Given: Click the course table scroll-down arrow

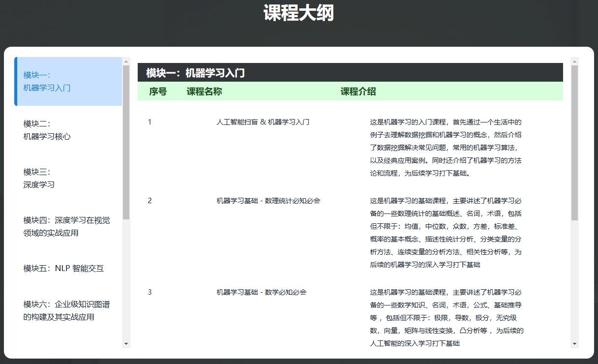Looking at the screenshot, I should tap(574, 344).
